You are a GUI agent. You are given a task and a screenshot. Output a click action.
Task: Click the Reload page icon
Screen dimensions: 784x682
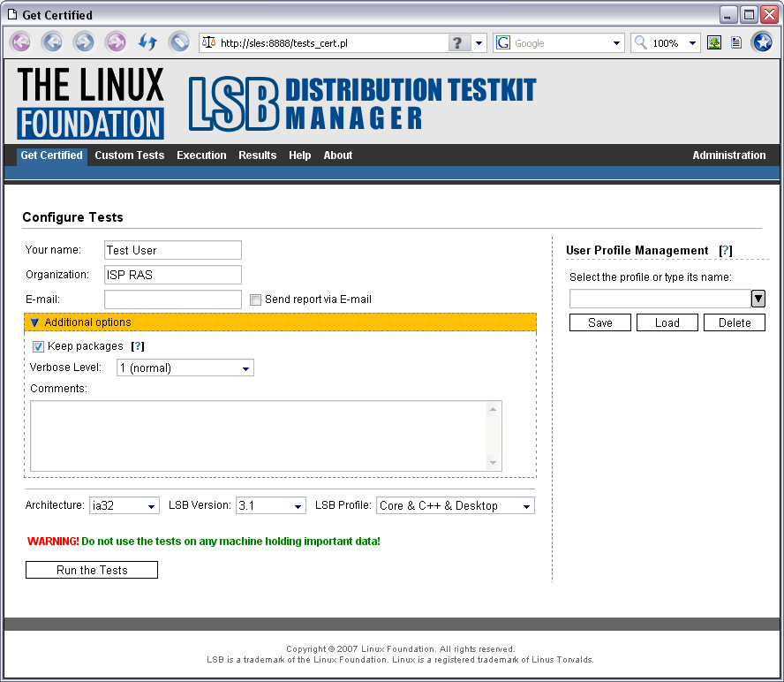pyautogui.click(x=147, y=42)
